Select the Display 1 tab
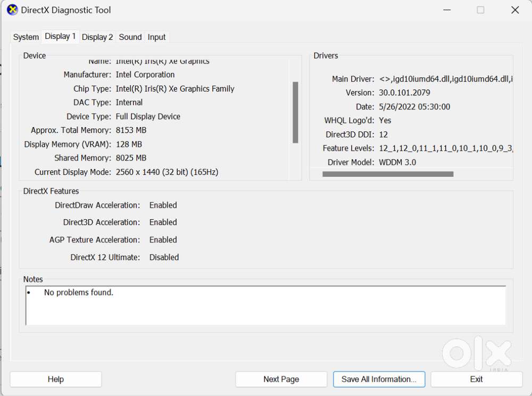The height and width of the screenshot is (396, 532). click(60, 36)
